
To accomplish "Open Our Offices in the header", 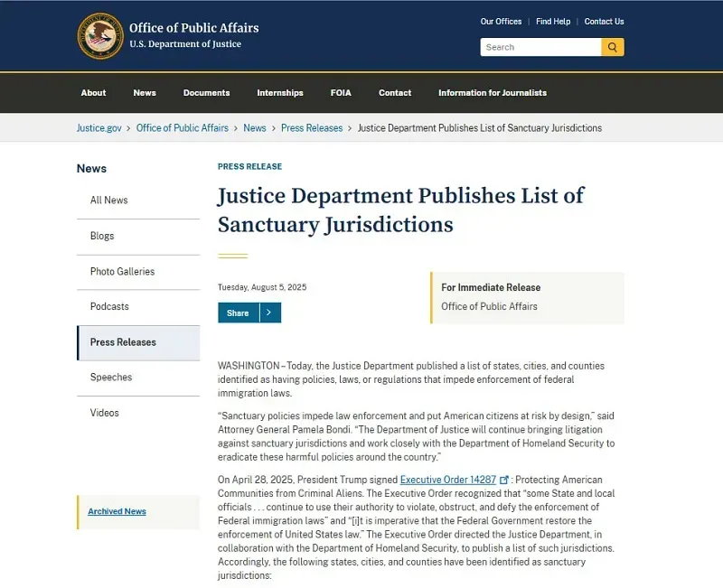I will point(501,22).
